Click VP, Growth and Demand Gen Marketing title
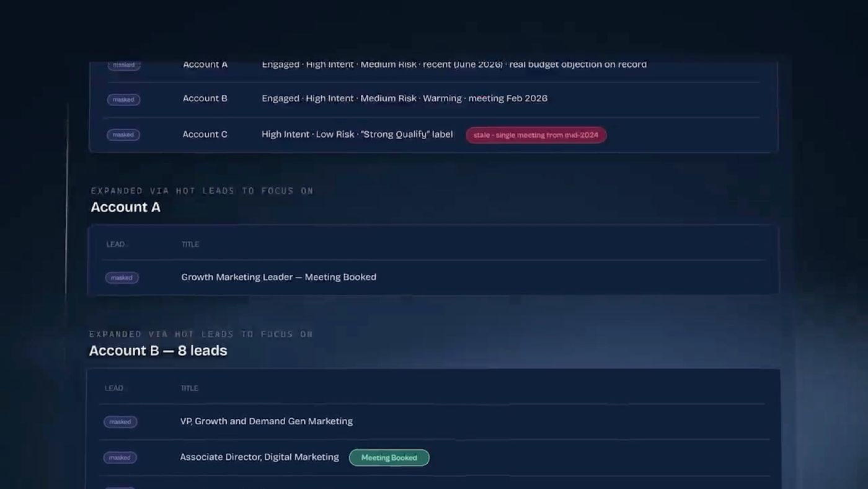This screenshot has width=868, height=489. point(267,421)
